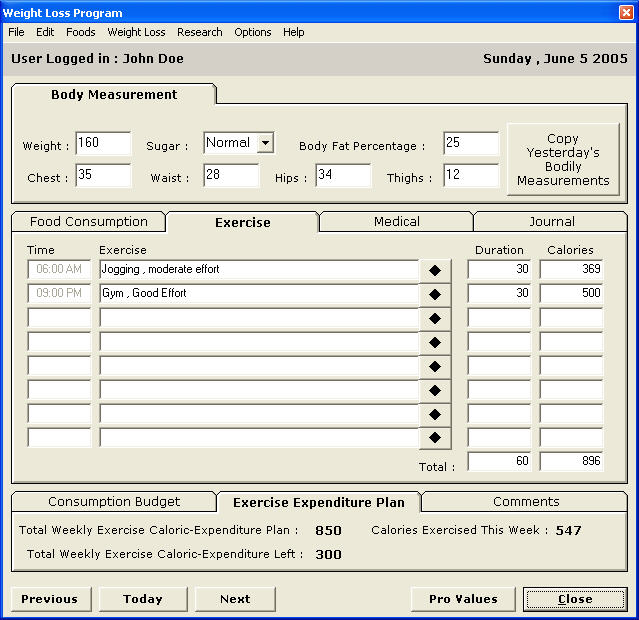Jump to Today button

pos(143,599)
